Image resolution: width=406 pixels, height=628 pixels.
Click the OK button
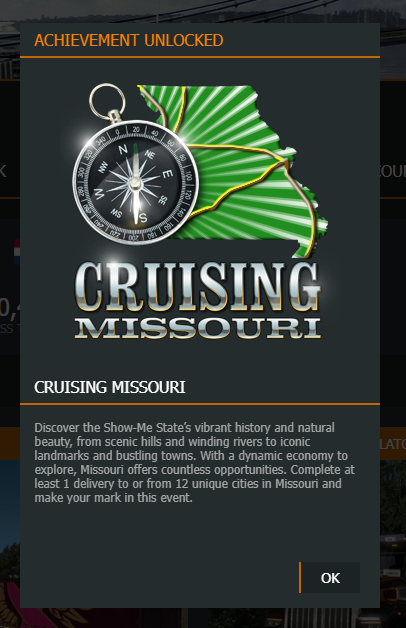[330, 578]
